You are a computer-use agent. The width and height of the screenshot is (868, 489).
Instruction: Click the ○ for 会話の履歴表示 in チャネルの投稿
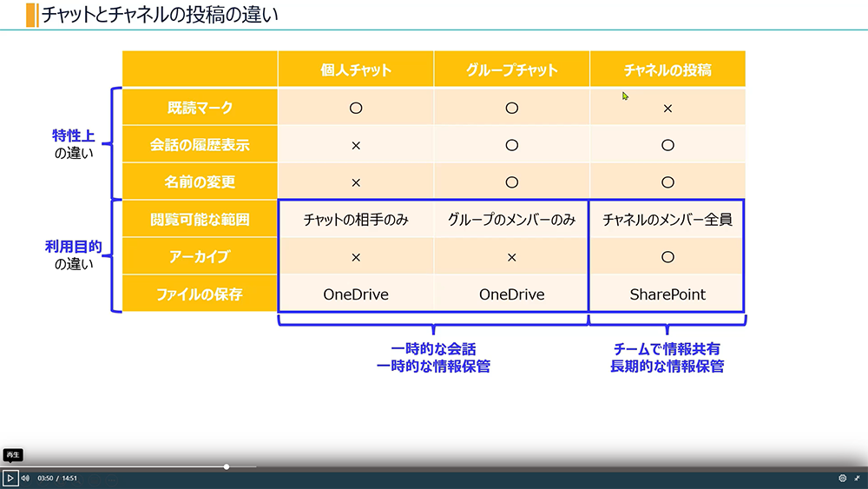tap(667, 145)
